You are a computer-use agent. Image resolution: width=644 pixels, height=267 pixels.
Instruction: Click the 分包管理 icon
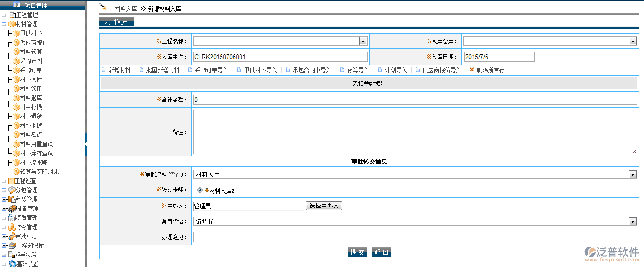click(x=12, y=190)
